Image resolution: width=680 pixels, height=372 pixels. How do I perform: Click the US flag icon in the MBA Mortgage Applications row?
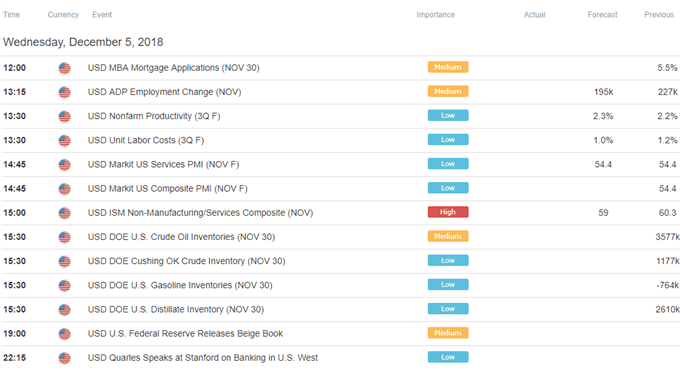pyautogui.click(x=65, y=68)
